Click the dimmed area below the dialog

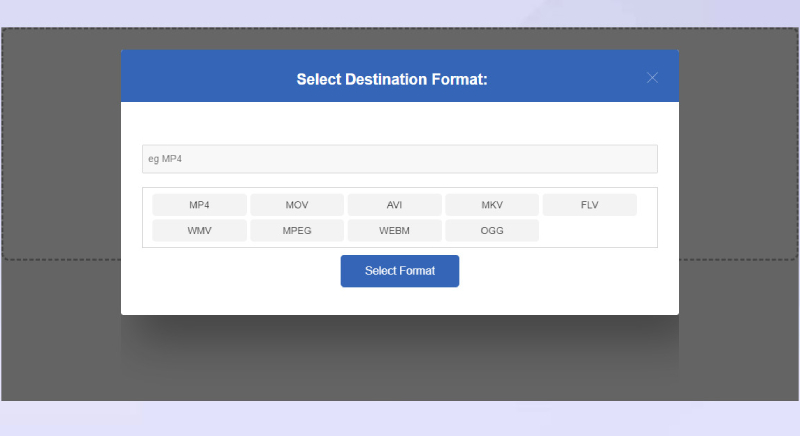tap(400, 360)
